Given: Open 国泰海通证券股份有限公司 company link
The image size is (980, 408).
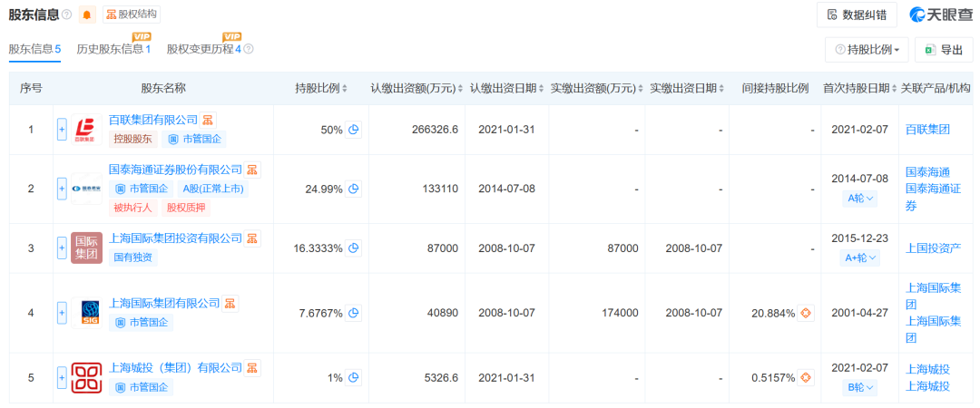Looking at the screenshot, I should coord(176,170).
